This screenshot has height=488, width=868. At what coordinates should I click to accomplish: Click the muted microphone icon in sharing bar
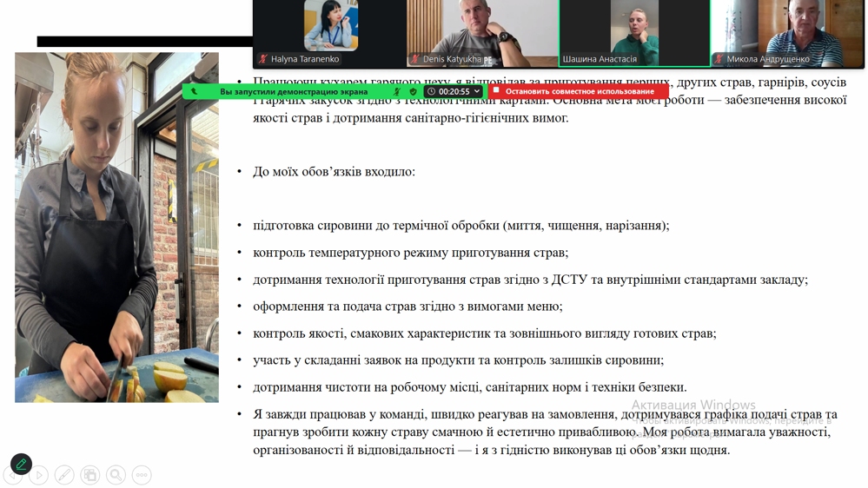tap(397, 91)
